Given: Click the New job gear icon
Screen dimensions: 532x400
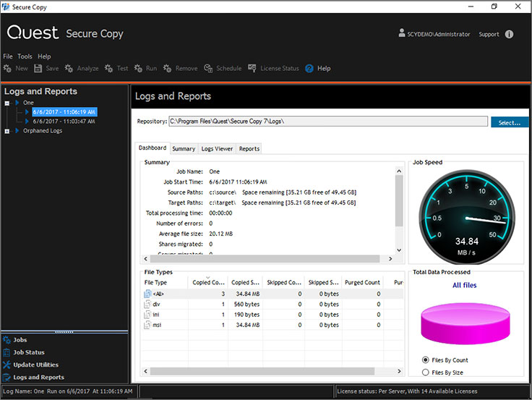Looking at the screenshot, I should coord(7,68).
